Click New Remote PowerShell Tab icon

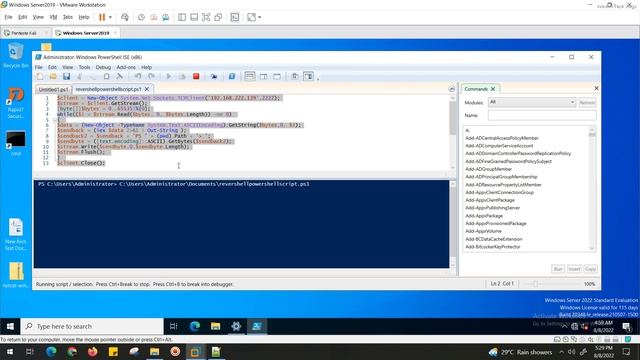point(213,76)
